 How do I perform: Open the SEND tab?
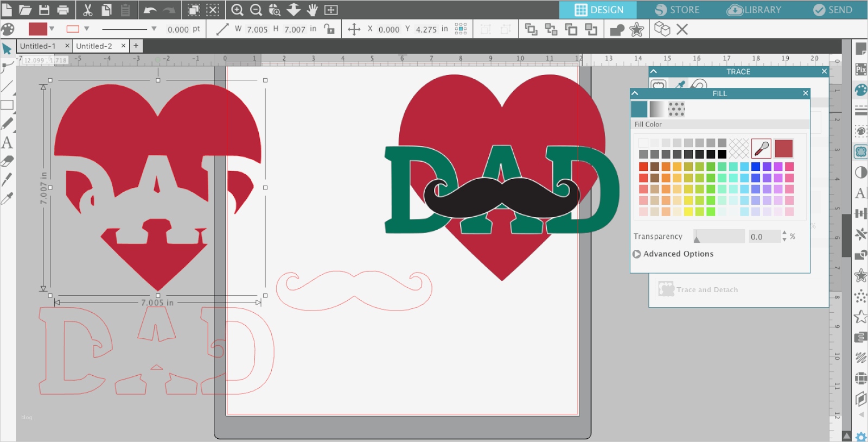(x=833, y=10)
